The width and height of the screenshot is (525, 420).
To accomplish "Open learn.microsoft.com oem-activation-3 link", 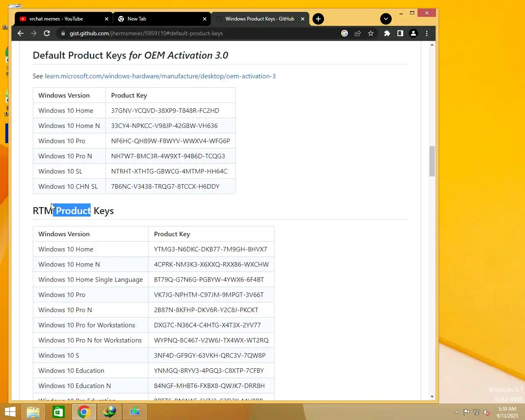I will (x=160, y=76).
